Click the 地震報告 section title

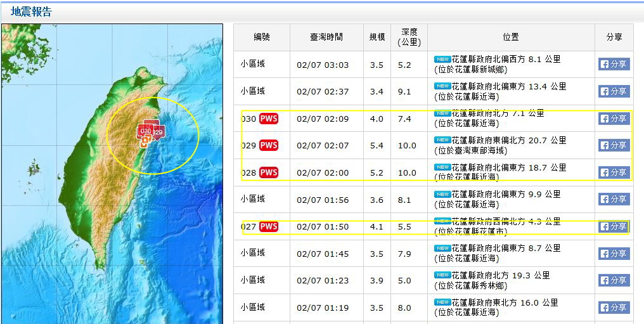click(x=32, y=12)
